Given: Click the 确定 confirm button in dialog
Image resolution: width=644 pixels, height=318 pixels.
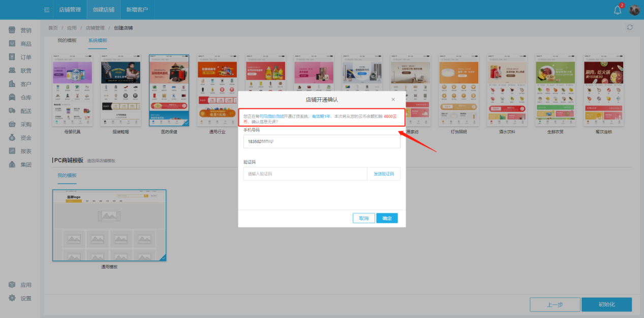Looking at the screenshot, I should (x=387, y=218).
